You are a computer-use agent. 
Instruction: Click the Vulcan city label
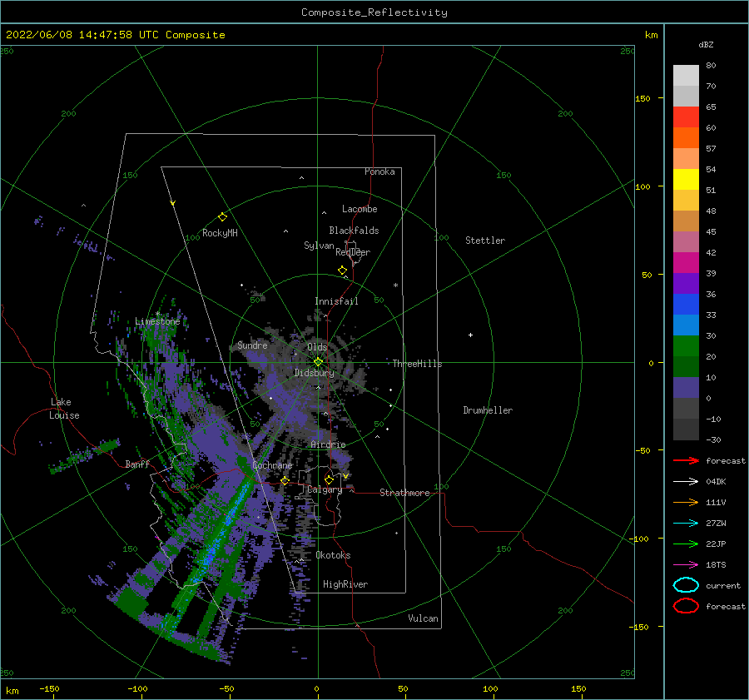click(424, 618)
